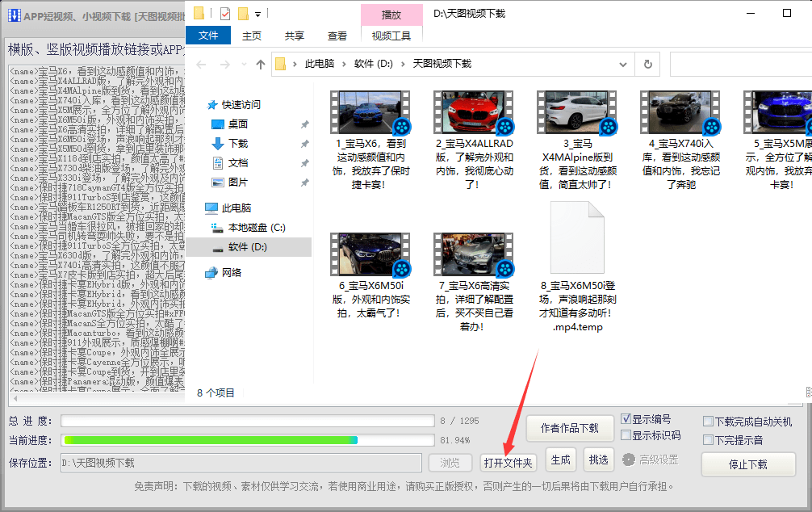This screenshot has height=512, width=812.
Task: Click the 天图视频下载 breadcrumb segment
Action: tap(442, 64)
